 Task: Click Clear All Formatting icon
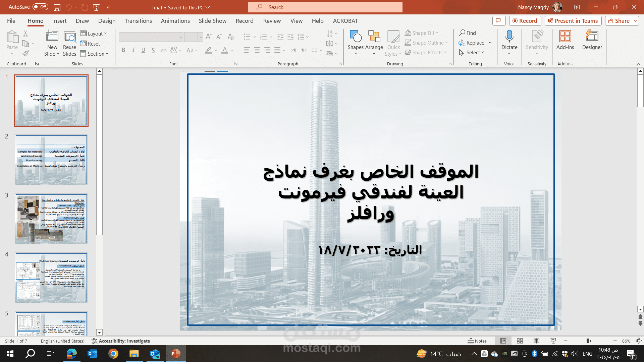[x=231, y=37]
